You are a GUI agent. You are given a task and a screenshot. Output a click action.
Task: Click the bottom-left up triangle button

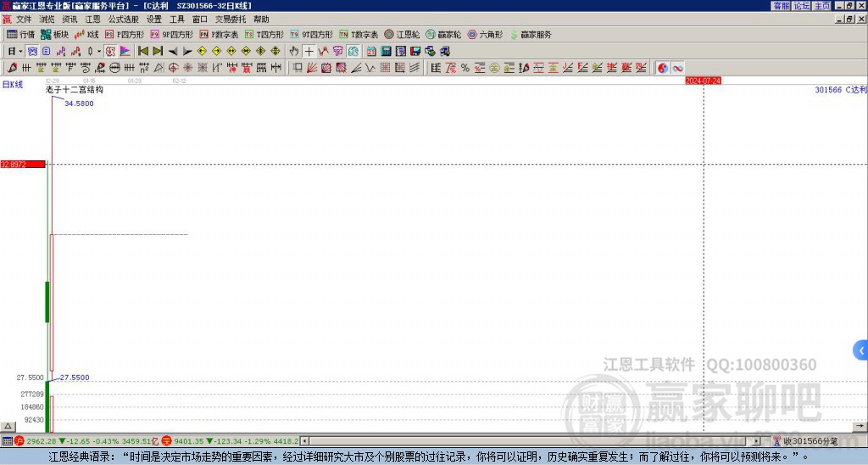pos(8,426)
